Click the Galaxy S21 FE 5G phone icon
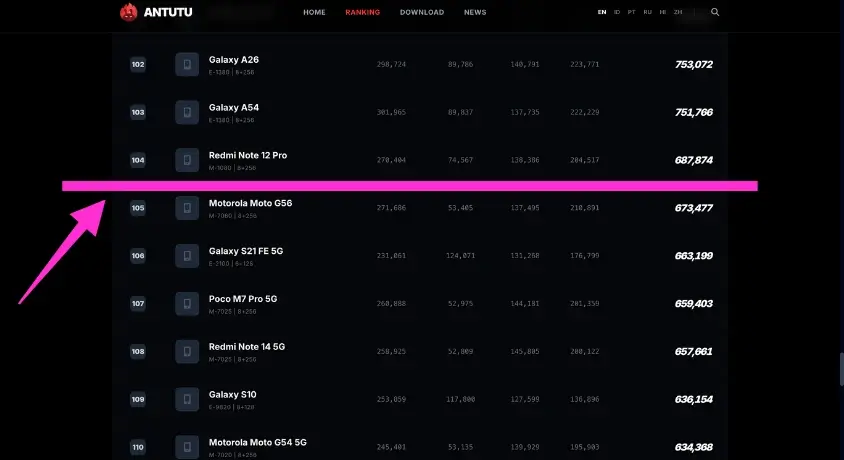Viewport: 844px width, 460px height. click(x=187, y=256)
